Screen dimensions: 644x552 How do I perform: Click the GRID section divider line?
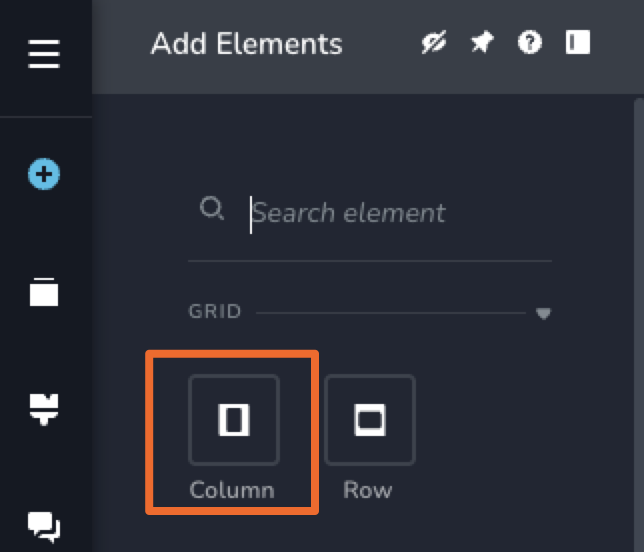tap(390, 313)
